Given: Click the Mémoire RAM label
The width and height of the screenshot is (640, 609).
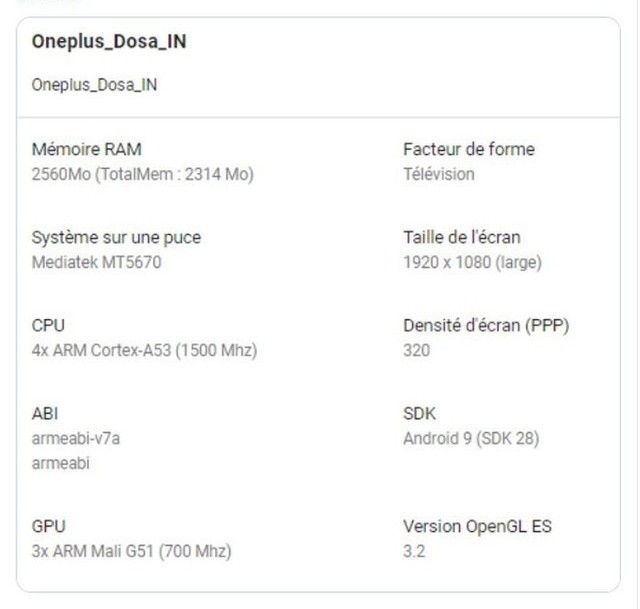Looking at the screenshot, I should tap(87, 149).
